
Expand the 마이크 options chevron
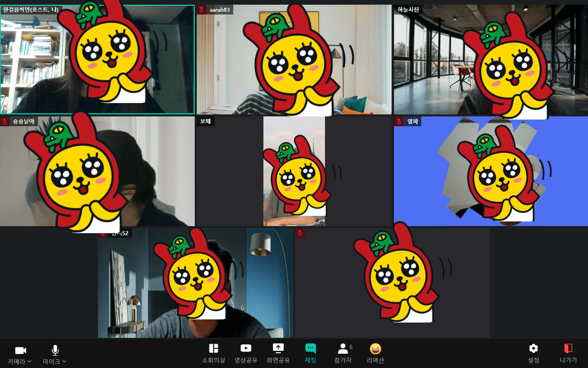click(64, 361)
